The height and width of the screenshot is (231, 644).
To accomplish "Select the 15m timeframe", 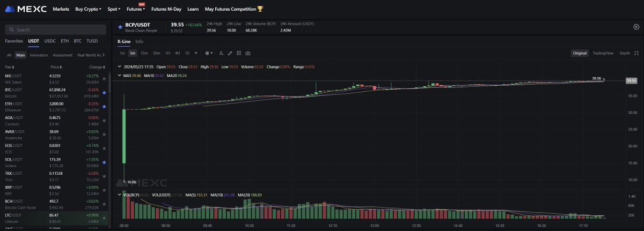I will click(144, 53).
